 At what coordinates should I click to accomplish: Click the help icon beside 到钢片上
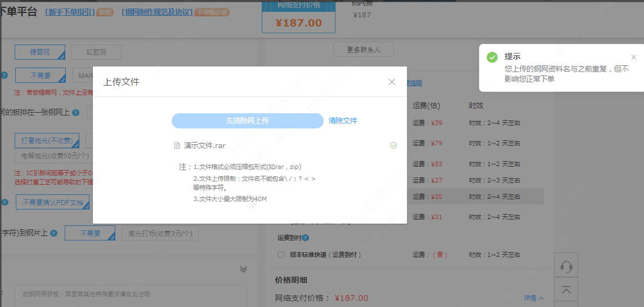pyautogui.click(x=54, y=233)
